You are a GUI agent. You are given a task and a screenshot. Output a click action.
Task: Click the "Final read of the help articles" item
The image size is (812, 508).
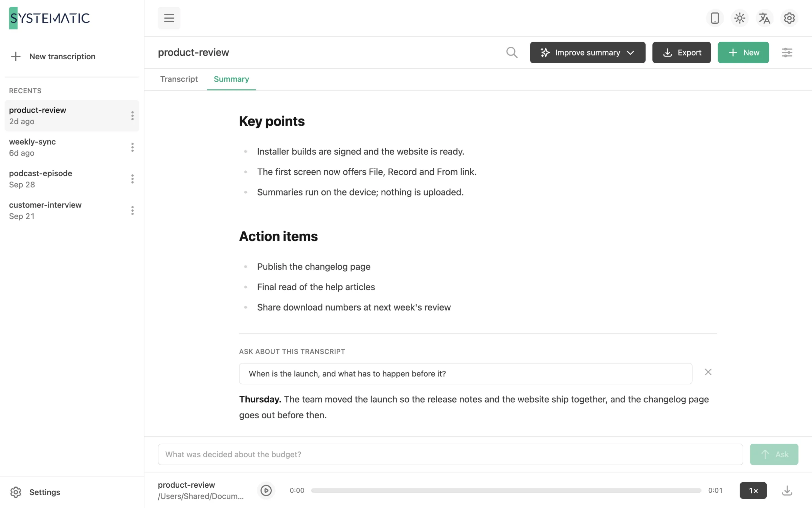(316, 287)
